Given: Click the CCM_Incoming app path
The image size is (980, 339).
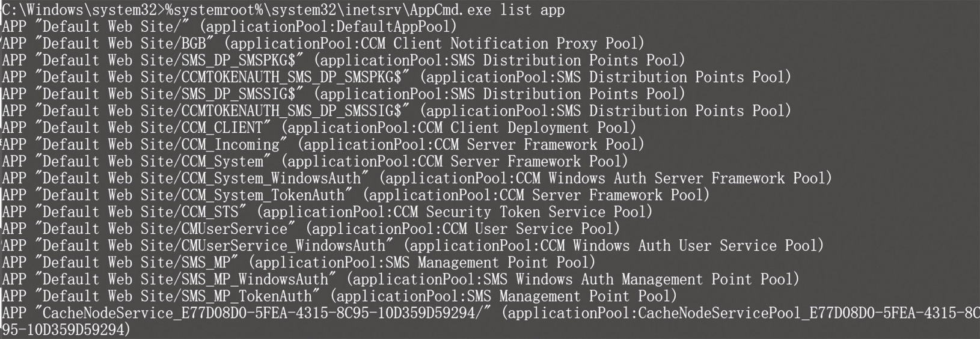Looking at the screenshot, I should click(230, 144).
